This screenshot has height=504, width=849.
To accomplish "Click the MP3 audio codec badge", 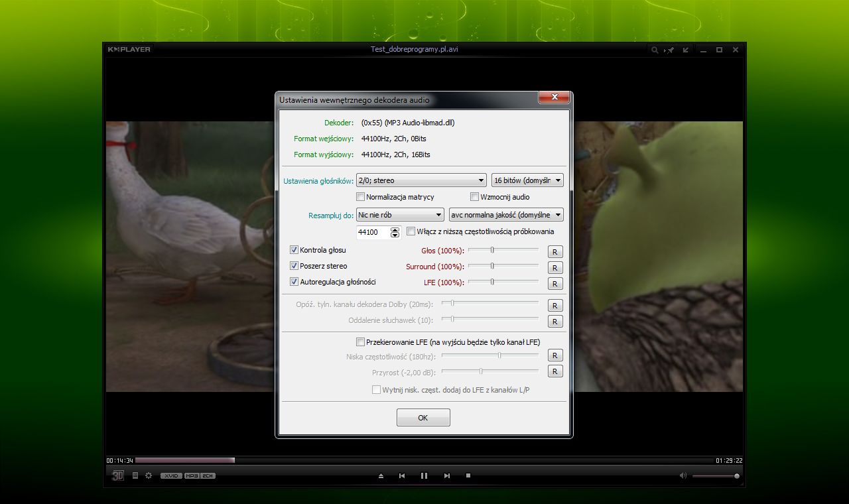I will point(192,475).
